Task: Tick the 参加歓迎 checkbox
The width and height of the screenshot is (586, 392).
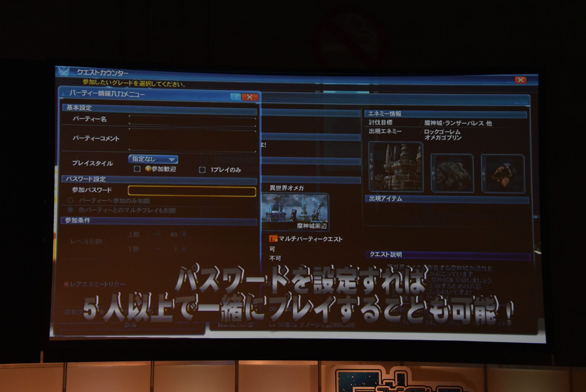Action: (x=137, y=169)
